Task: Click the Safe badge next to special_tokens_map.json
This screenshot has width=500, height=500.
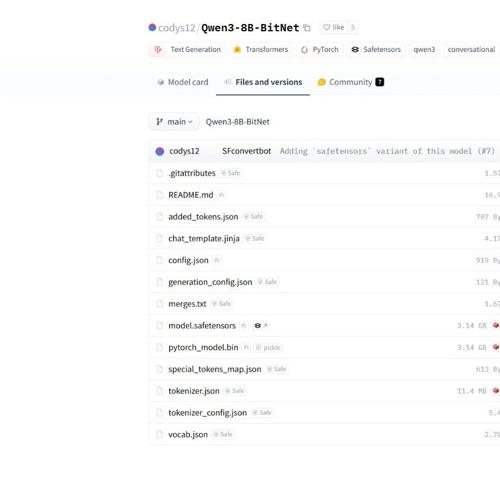Action: (x=276, y=369)
